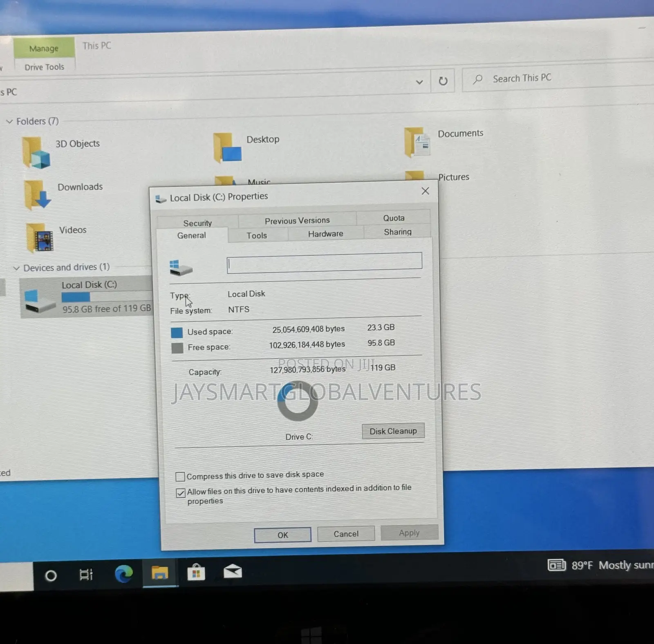This screenshot has height=644, width=654.
Task: Click the Drive Tools ribbon label
Action: point(44,67)
